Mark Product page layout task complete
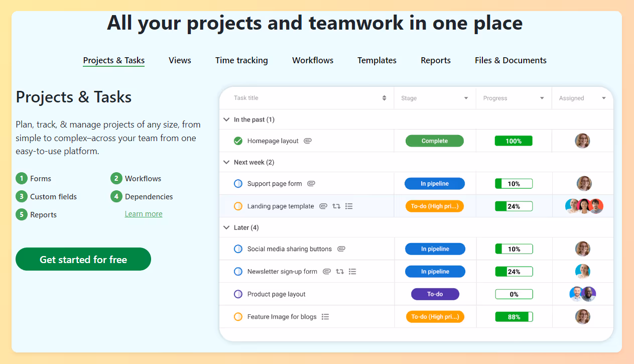The width and height of the screenshot is (634, 364). pyautogui.click(x=238, y=294)
